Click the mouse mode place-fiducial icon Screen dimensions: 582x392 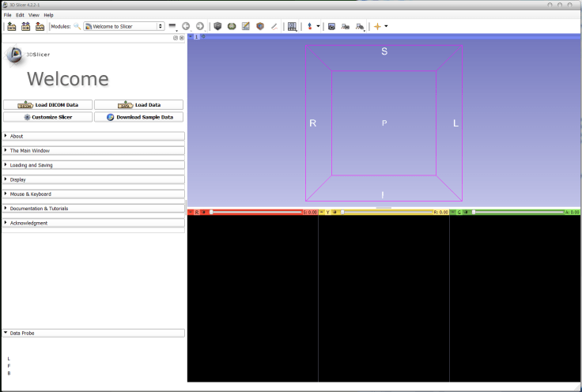click(x=309, y=26)
